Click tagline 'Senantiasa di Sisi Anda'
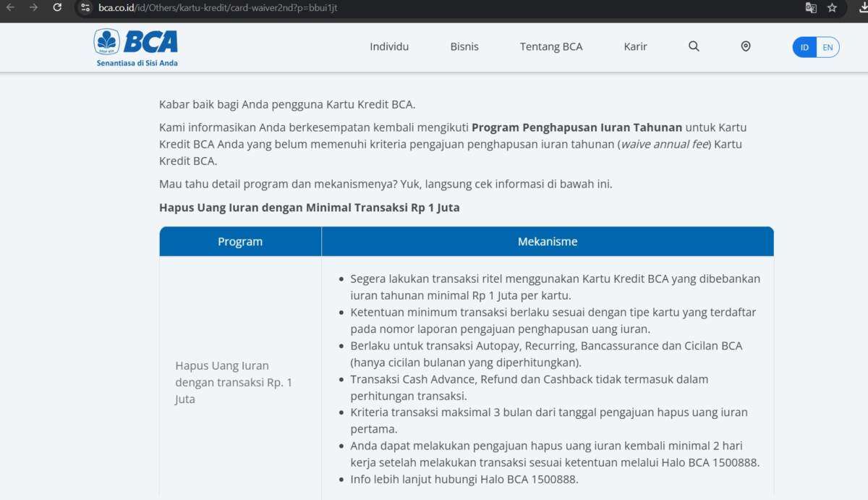868x500 pixels. tap(137, 63)
